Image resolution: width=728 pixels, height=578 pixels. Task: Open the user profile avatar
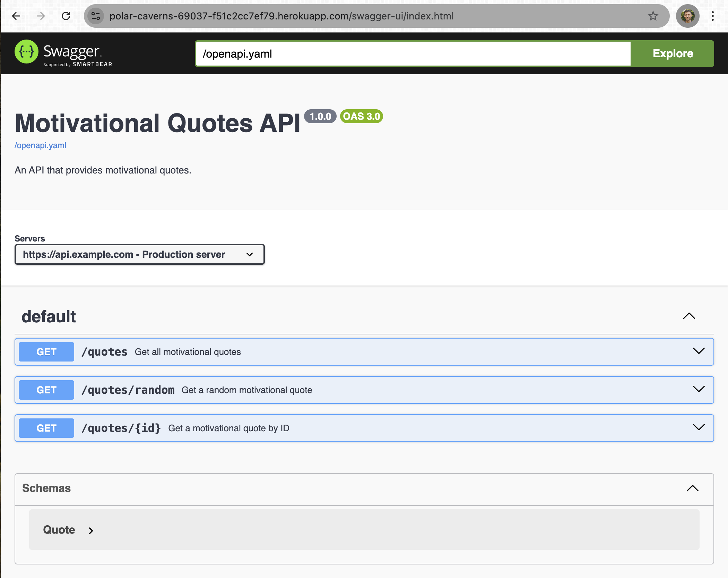coord(687,16)
